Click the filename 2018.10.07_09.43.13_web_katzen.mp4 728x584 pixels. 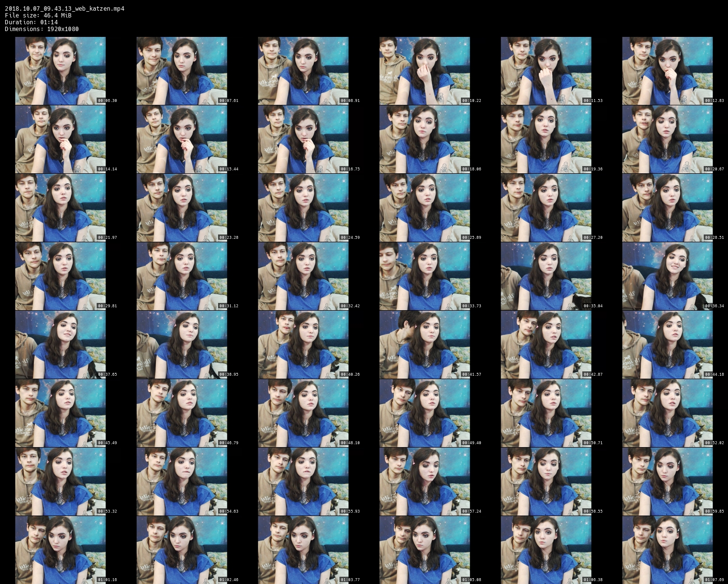(x=65, y=9)
